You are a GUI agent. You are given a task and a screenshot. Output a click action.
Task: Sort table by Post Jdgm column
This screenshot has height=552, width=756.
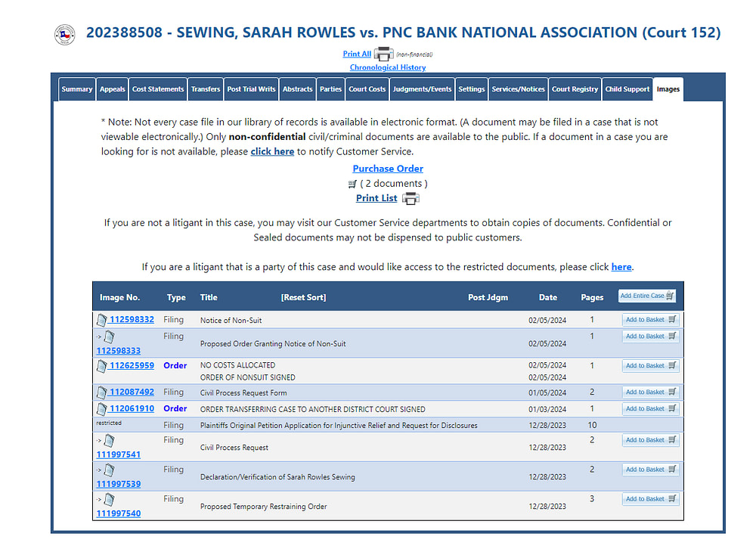click(488, 297)
